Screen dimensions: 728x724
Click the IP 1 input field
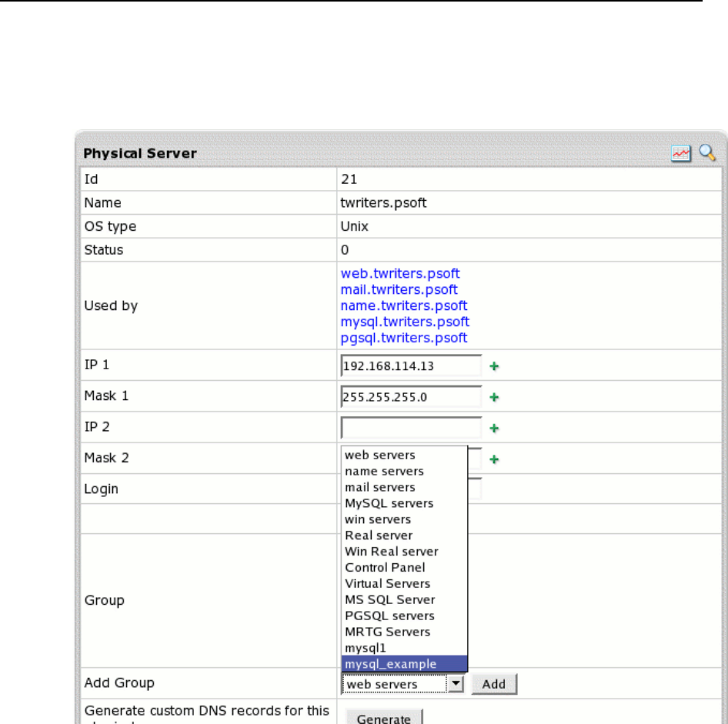point(411,365)
